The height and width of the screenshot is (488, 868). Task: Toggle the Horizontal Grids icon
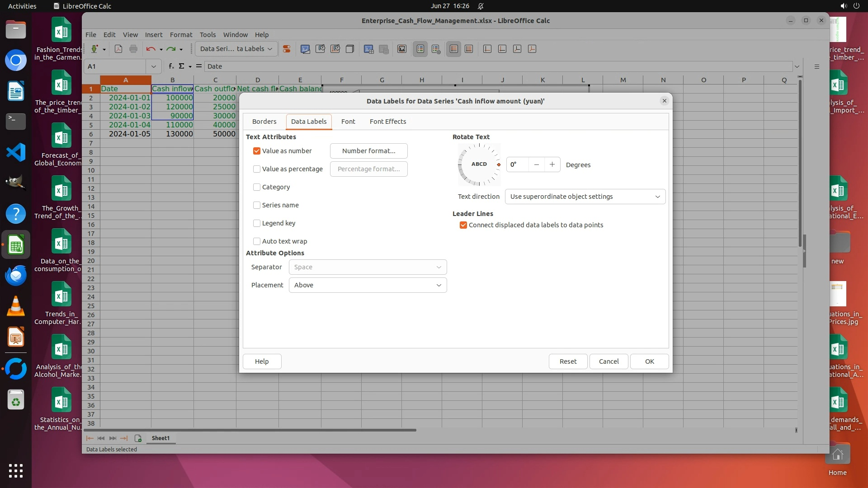(453, 49)
